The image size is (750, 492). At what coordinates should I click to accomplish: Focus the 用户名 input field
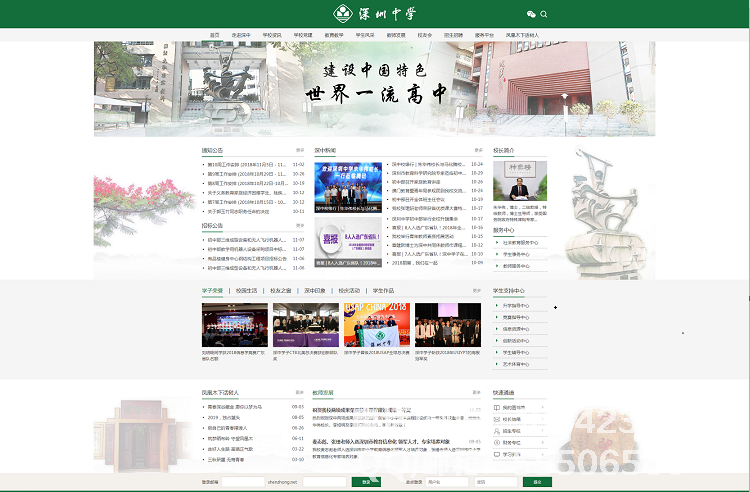point(447,482)
